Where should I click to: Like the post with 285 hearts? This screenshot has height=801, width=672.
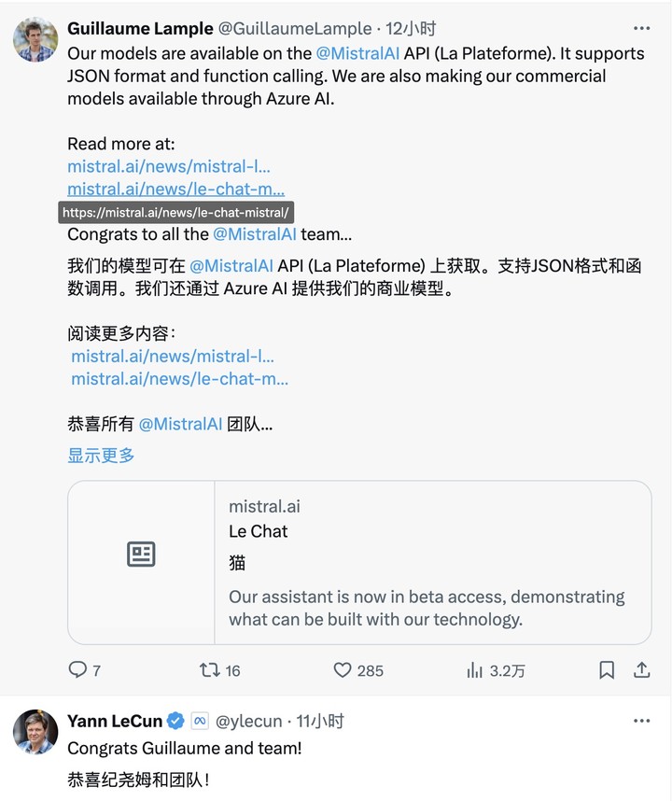pyautogui.click(x=343, y=669)
